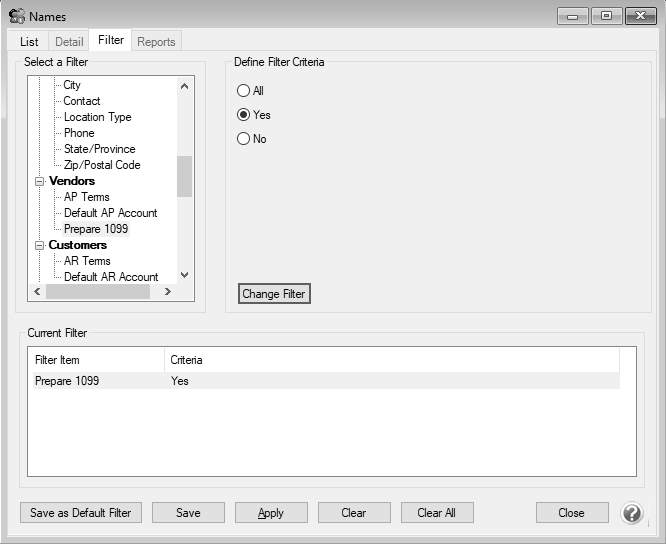666x544 pixels.
Task: Apply the current filter
Action: pos(271,513)
